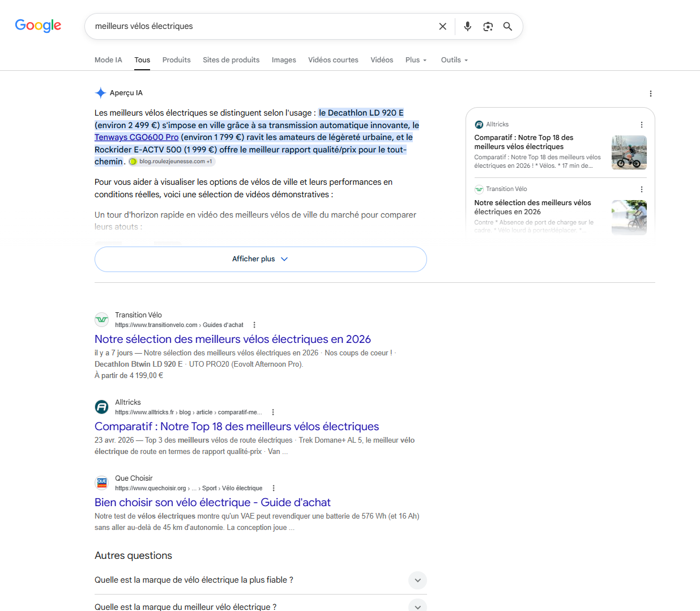
Task: Click the Transition Vélo favicon in results
Action: point(102,320)
